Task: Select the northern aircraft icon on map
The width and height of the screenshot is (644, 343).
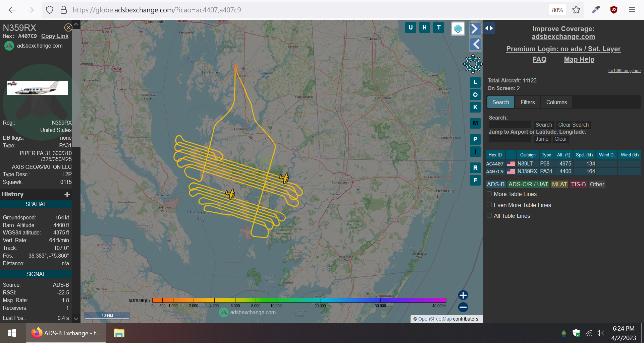Action: 284,178
